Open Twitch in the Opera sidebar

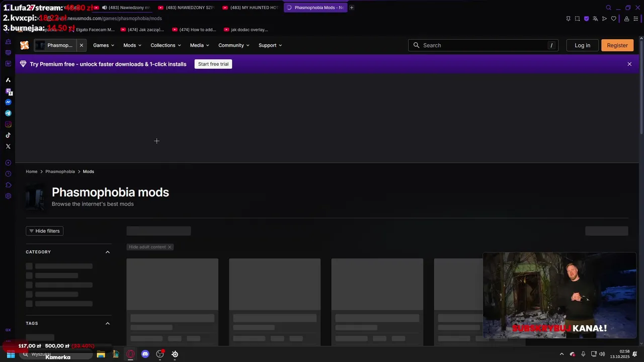(8, 91)
